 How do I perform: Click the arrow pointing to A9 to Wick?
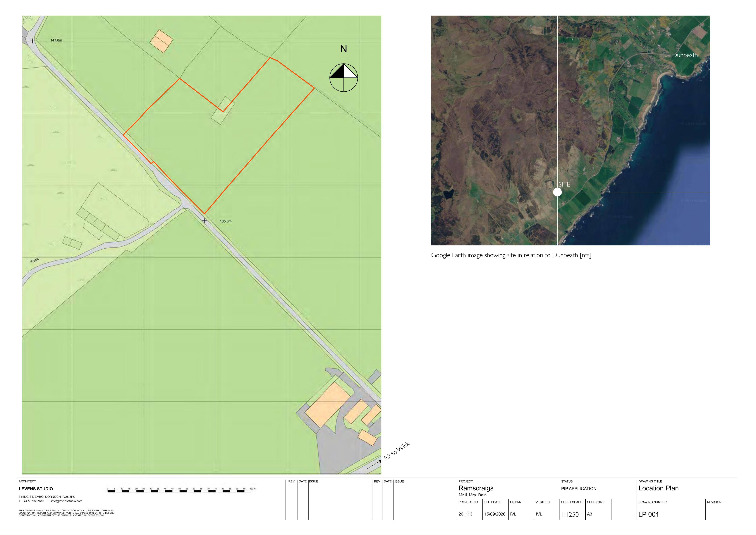click(374, 464)
